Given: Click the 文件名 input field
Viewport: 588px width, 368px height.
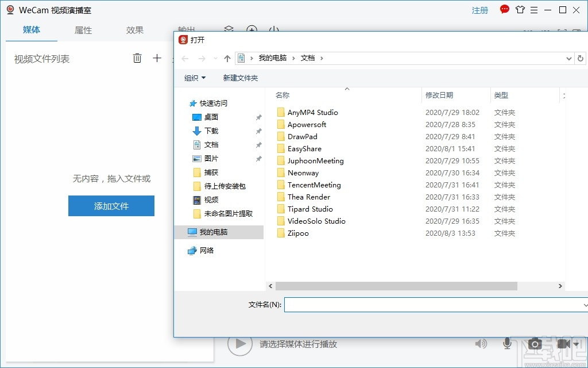Looking at the screenshot, I should [436, 305].
